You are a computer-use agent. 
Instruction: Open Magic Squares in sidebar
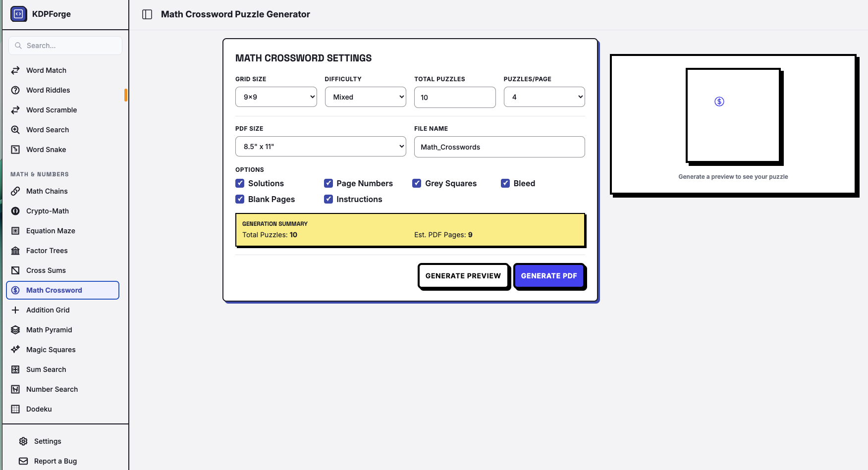62,350
